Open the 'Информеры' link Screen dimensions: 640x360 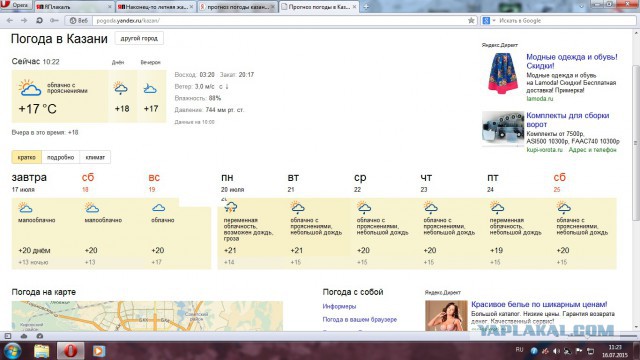click(339, 306)
